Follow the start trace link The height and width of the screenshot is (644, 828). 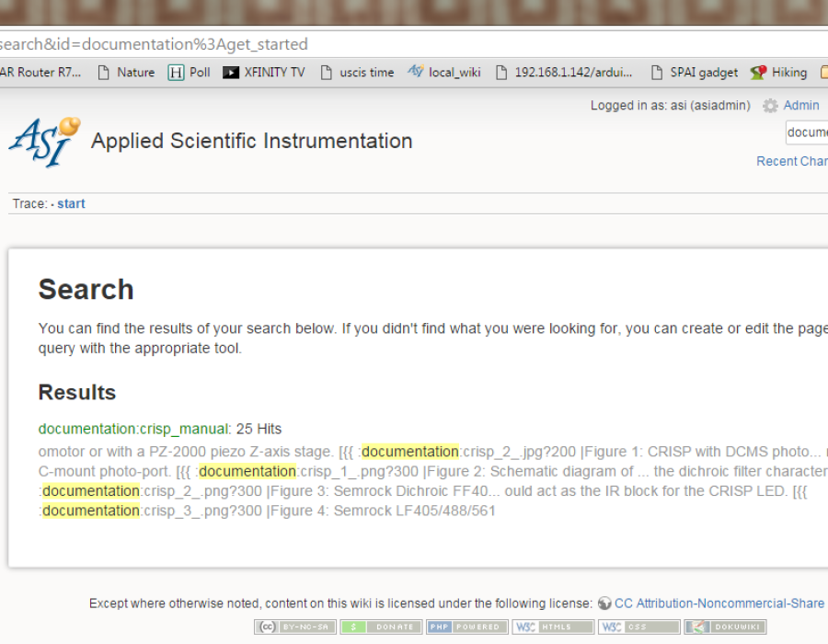tap(71, 203)
